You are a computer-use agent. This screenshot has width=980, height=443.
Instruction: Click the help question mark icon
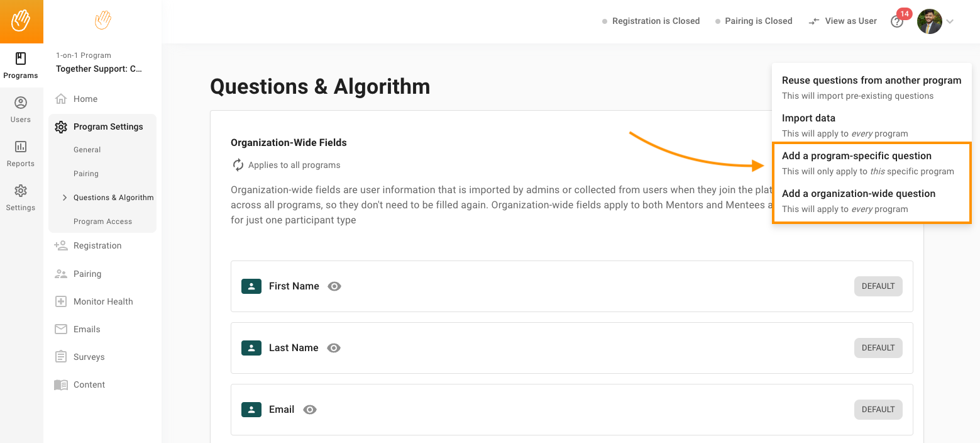[897, 21]
